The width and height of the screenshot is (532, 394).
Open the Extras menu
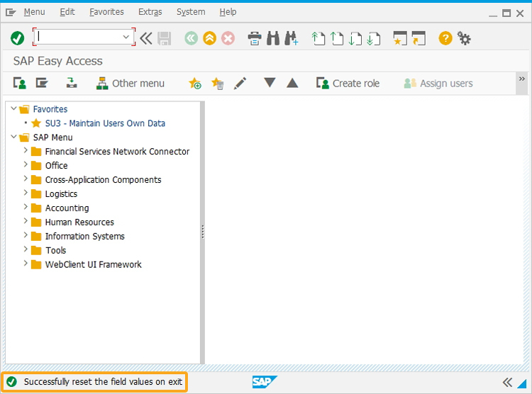(x=150, y=12)
